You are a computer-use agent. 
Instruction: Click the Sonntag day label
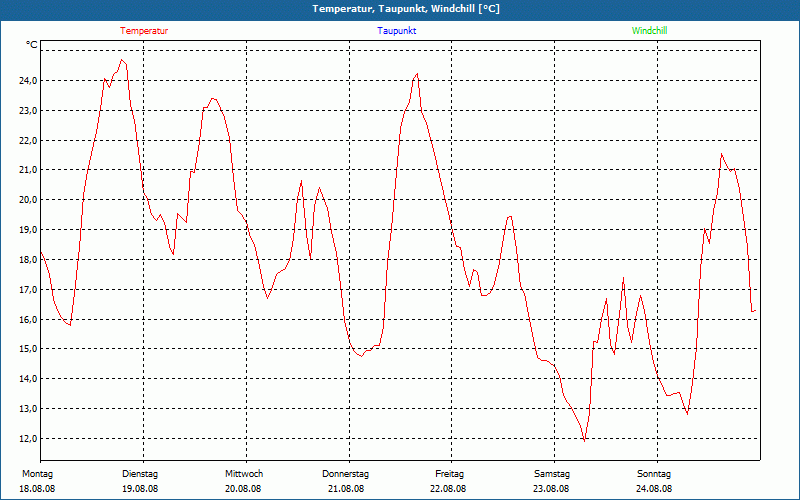tap(654, 474)
